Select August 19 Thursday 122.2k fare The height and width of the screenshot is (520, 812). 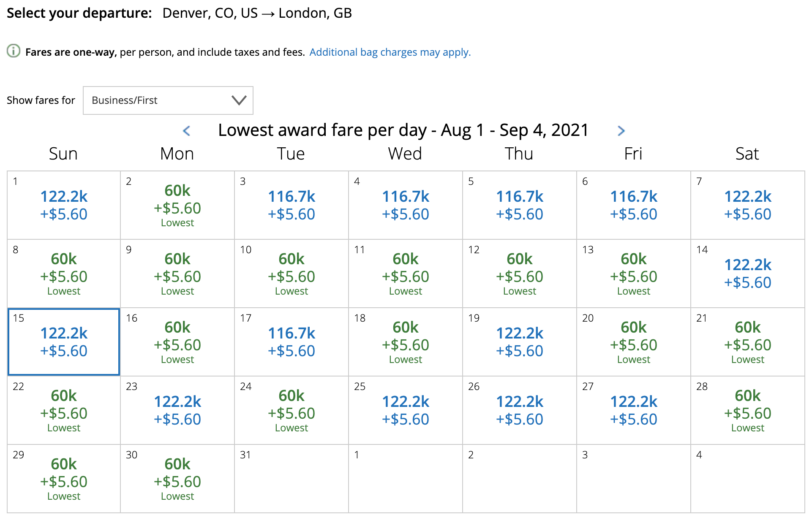[520, 342]
